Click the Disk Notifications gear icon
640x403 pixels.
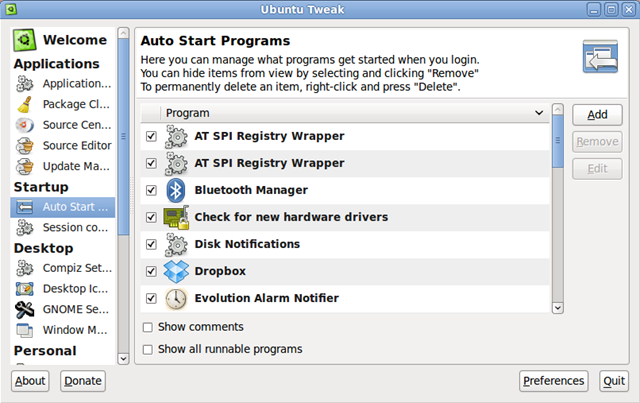pos(176,244)
